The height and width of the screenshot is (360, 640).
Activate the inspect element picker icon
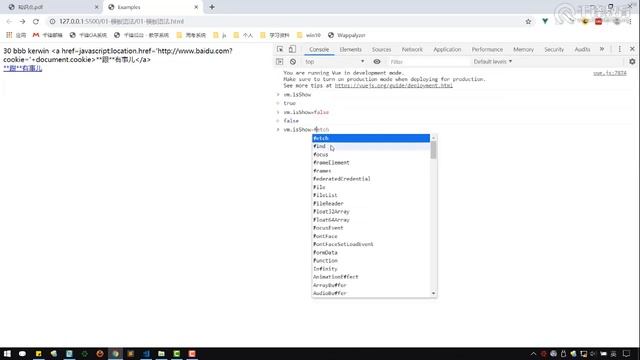[280, 49]
